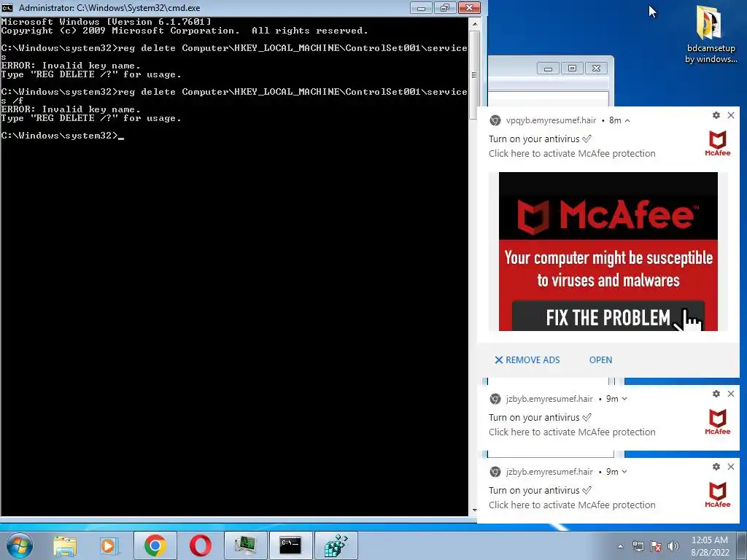
Task: Click the REMOVE ADS action
Action: point(527,360)
